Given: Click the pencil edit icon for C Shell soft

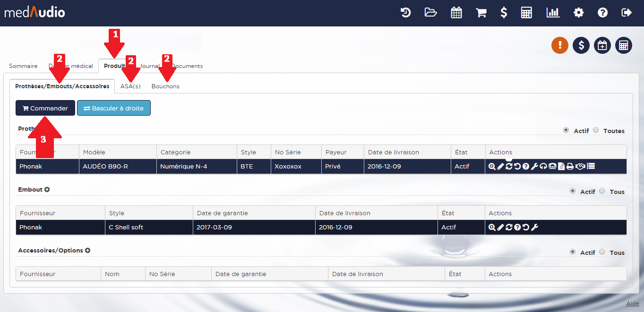Looking at the screenshot, I should 500,228.
